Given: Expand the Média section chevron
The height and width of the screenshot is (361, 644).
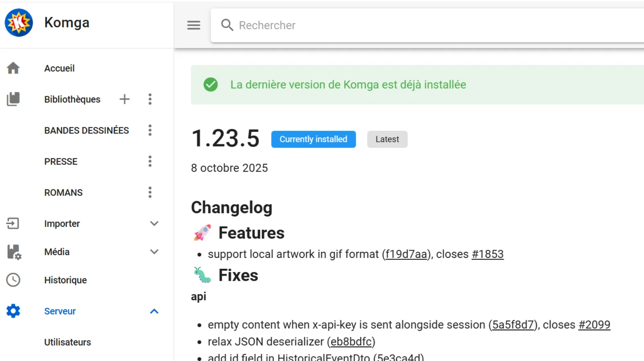Looking at the screenshot, I should pyautogui.click(x=154, y=252).
